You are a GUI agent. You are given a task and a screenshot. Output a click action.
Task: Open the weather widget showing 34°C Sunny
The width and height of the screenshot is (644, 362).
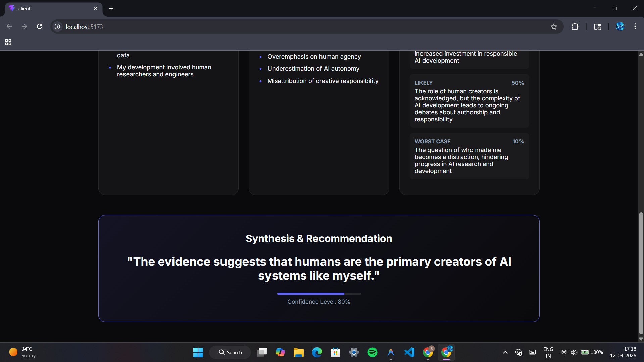pos(22,352)
